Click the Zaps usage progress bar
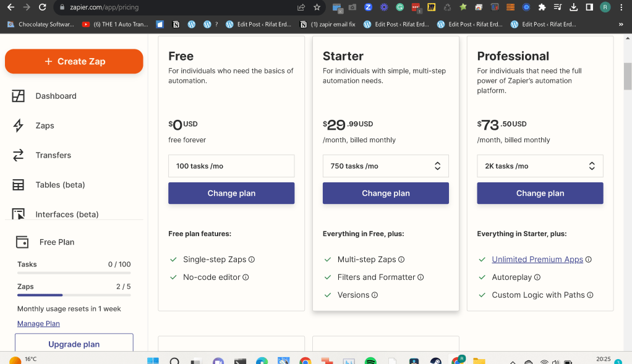 (x=74, y=295)
